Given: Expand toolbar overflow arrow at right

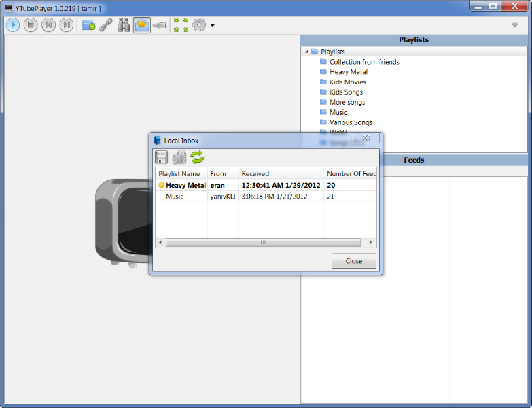Looking at the screenshot, I should (515, 24).
